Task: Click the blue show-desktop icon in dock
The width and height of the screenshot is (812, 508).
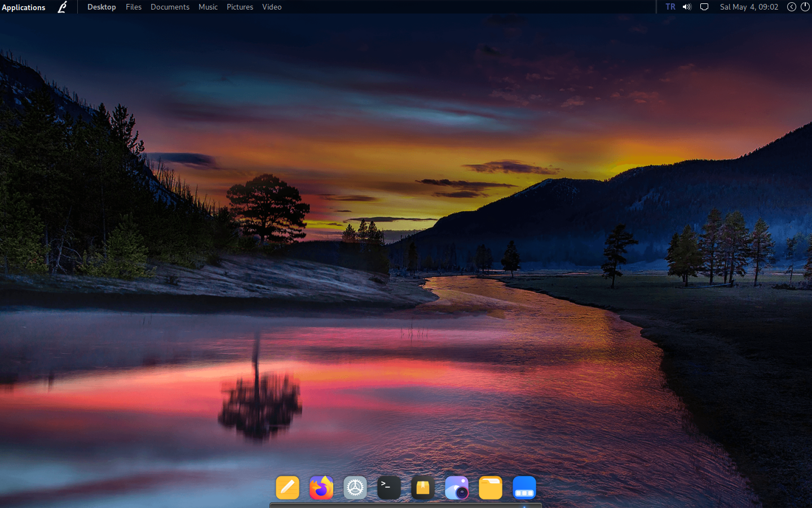Action: (x=524, y=488)
